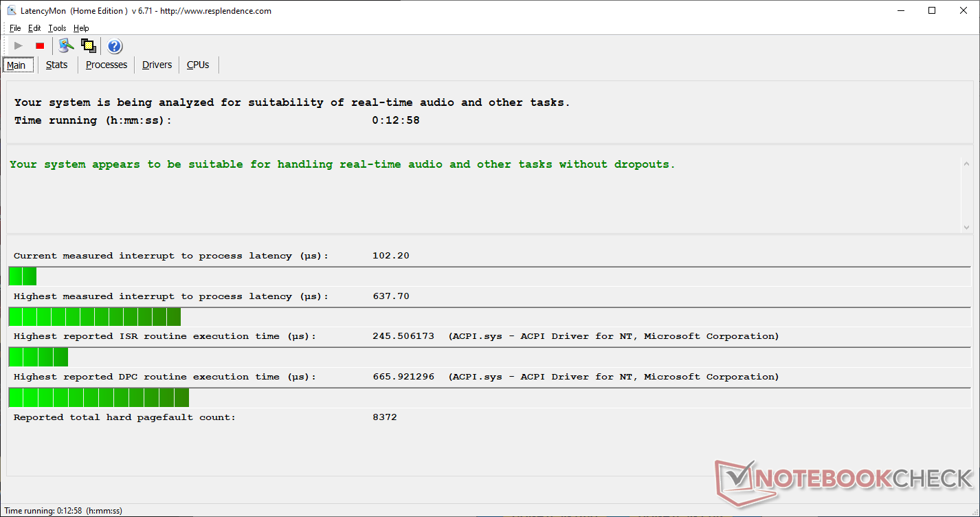980x517 pixels.
Task: Click the status bar 'Time running' entry
Action: [x=63, y=511]
